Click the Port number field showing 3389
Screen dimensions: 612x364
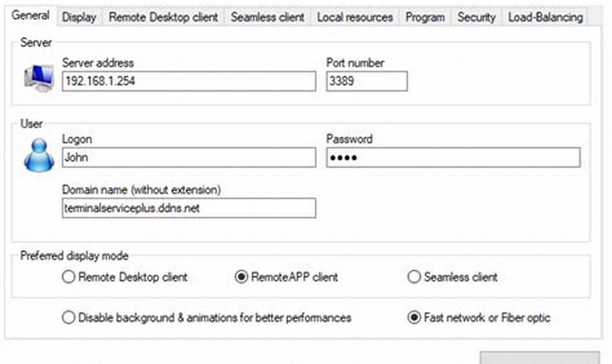[366, 81]
